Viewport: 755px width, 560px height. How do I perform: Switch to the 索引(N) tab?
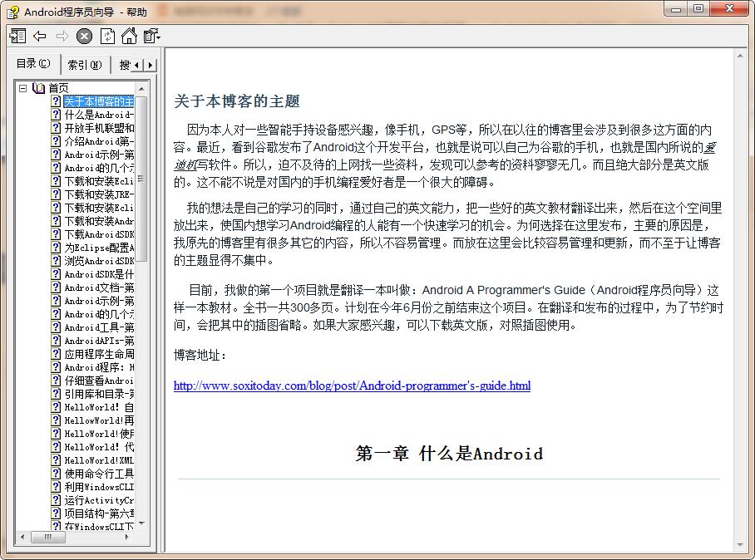tap(83, 63)
